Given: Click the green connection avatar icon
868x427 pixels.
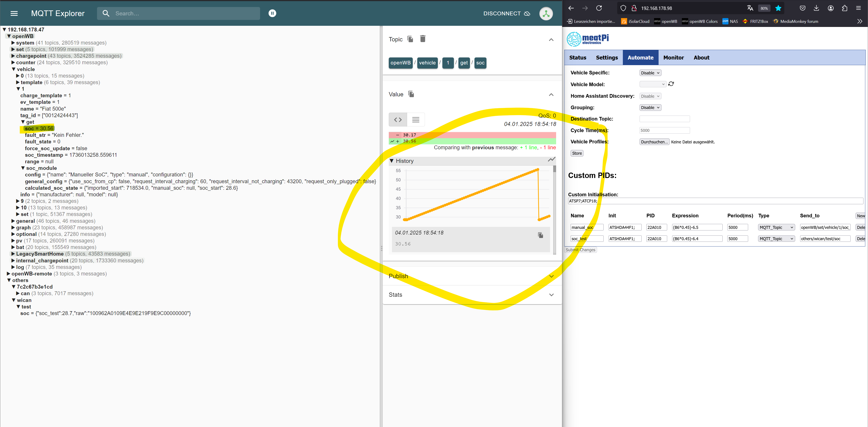Looking at the screenshot, I should tap(546, 14).
